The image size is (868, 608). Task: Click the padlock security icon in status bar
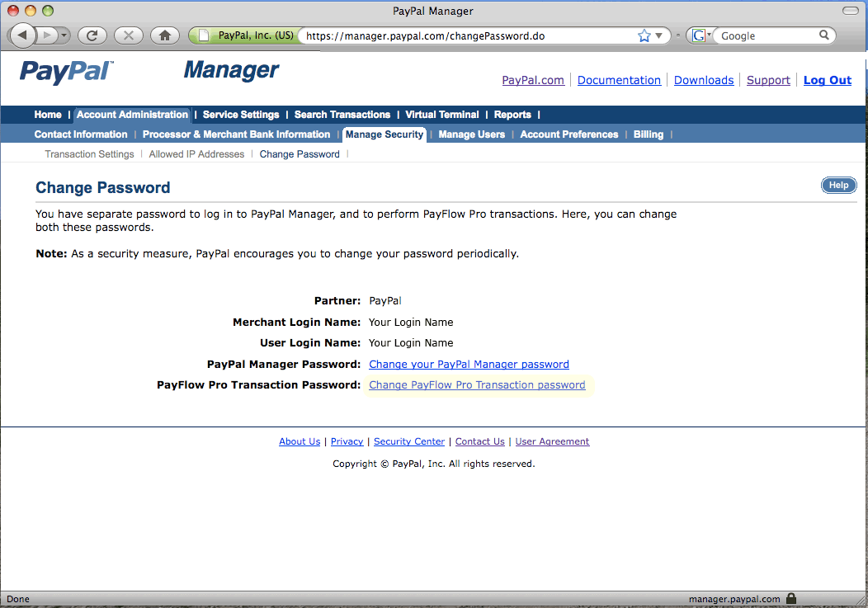point(791,598)
